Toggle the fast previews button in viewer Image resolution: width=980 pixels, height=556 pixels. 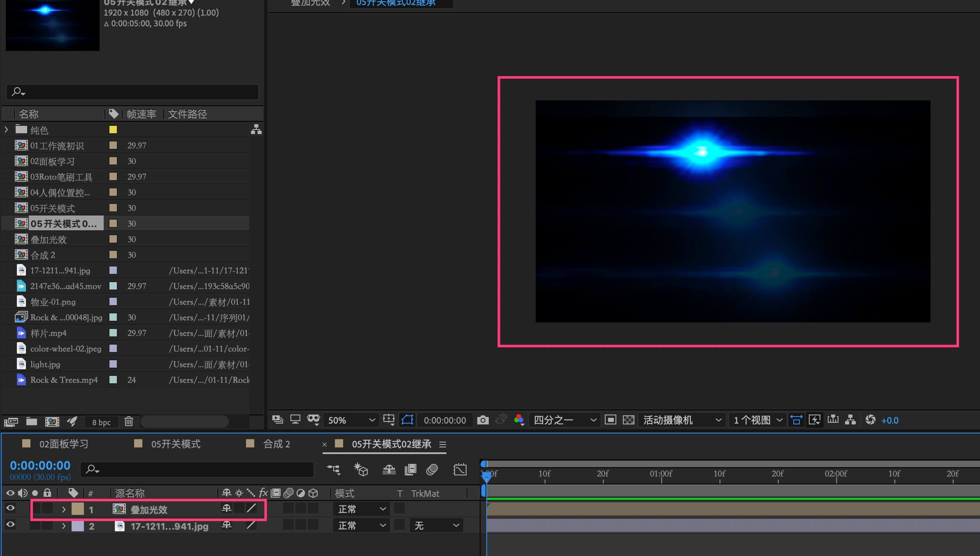[x=814, y=420]
